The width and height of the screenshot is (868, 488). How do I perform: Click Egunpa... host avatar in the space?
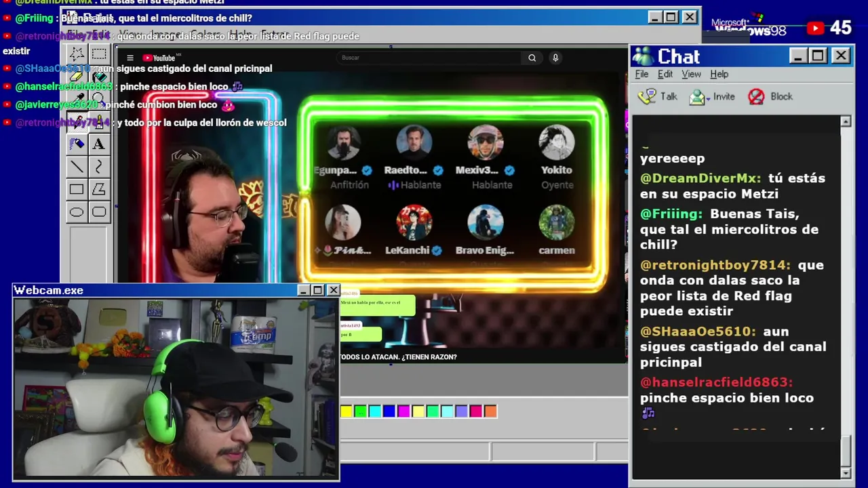343,142
